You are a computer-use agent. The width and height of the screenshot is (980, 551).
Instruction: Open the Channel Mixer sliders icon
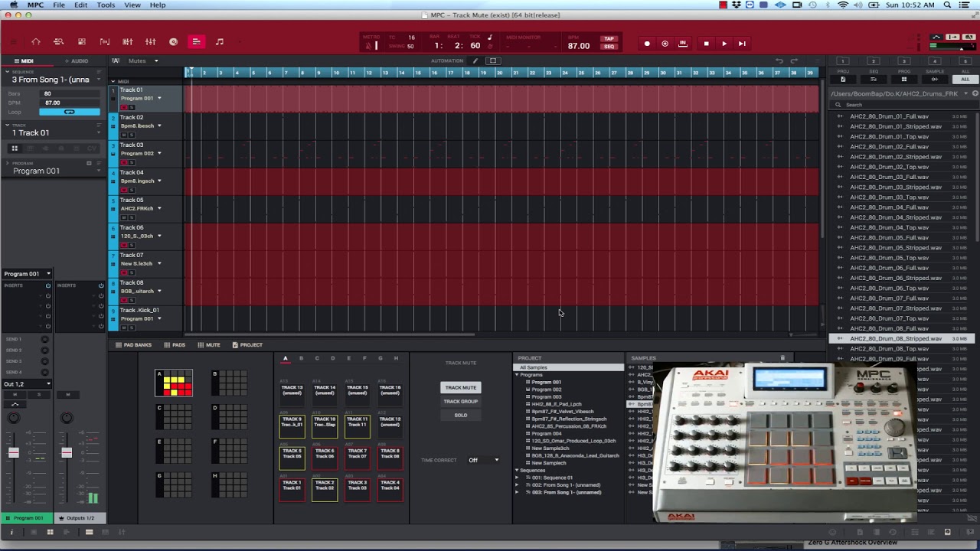tap(150, 42)
